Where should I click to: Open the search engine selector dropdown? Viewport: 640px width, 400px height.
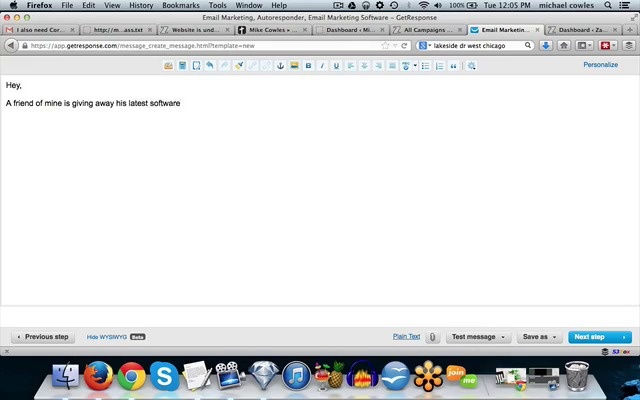tap(425, 46)
